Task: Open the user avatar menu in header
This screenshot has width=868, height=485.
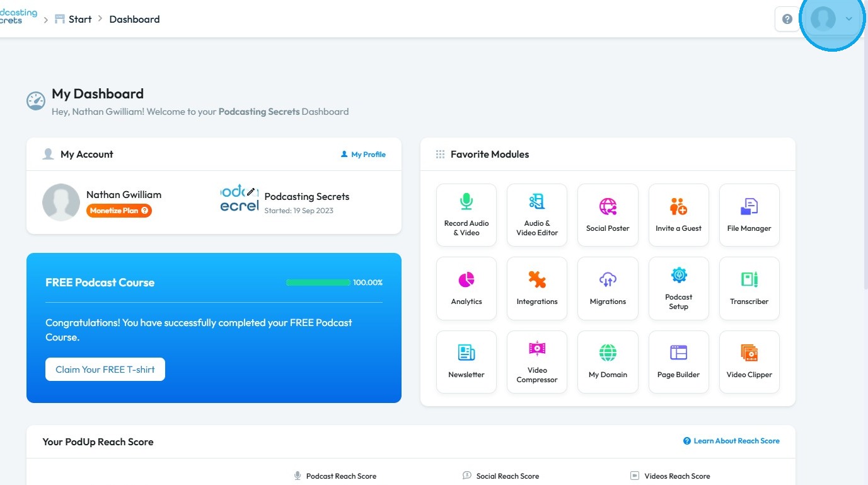Action: [823, 19]
